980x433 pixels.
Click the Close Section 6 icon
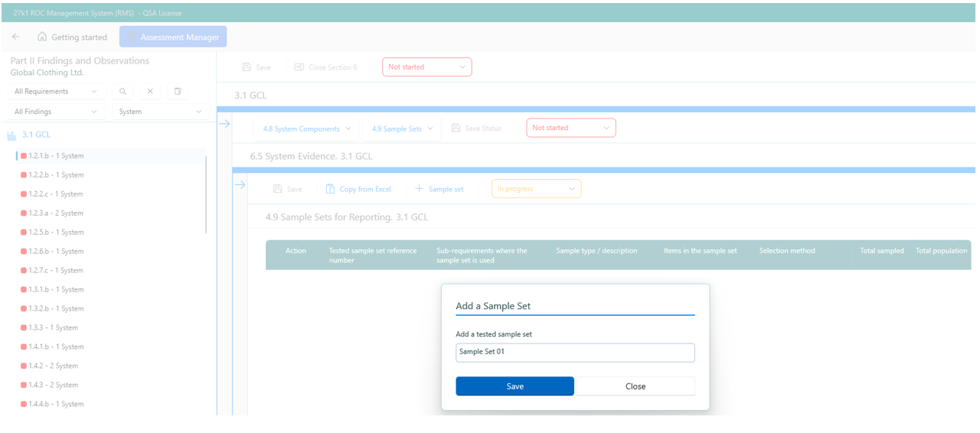[299, 67]
